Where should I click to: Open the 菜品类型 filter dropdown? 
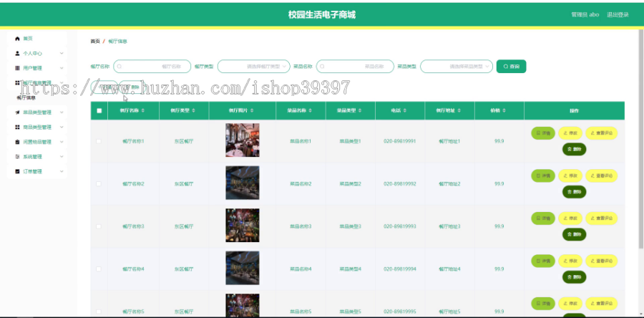[457, 66]
